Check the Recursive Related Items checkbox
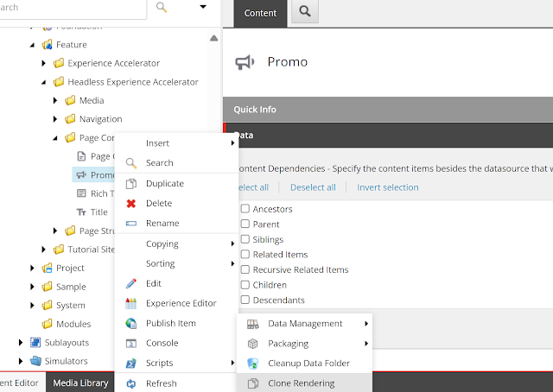Viewport: 553px width, 392px height. (245, 269)
